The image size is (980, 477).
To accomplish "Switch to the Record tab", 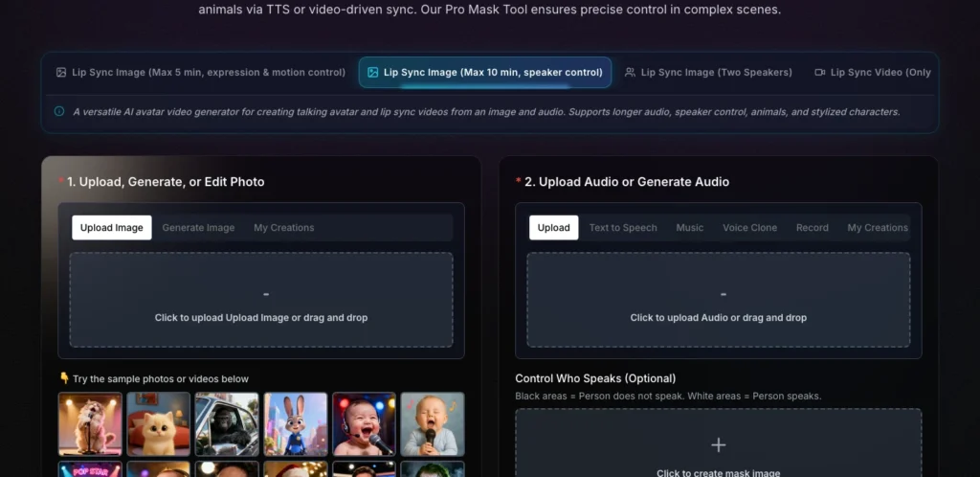I will coord(812,228).
